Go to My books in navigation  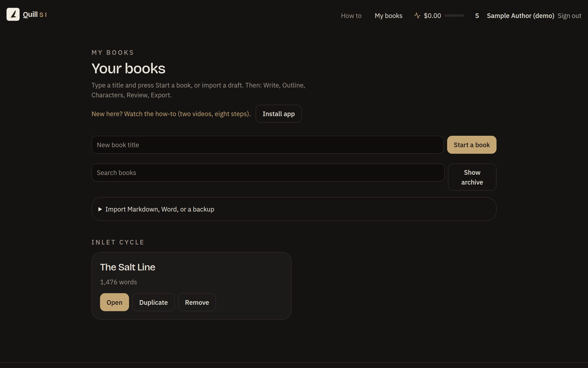388,16
